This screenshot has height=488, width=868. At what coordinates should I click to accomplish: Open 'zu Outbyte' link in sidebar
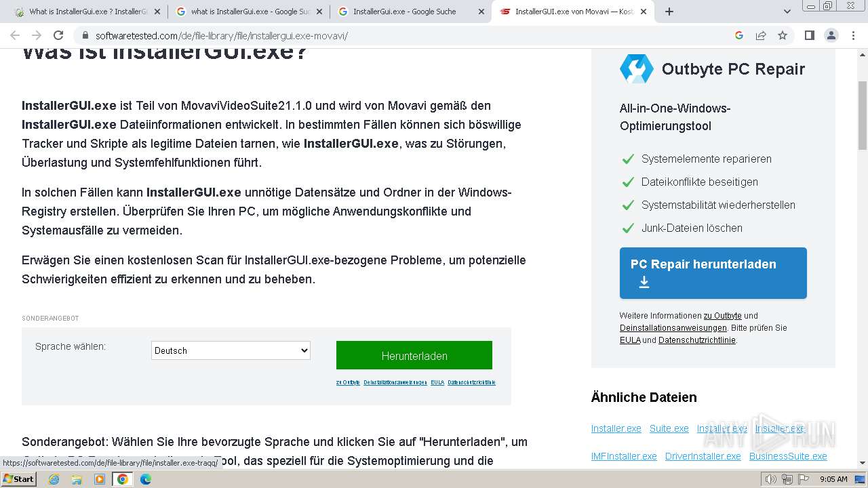tap(723, 316)
